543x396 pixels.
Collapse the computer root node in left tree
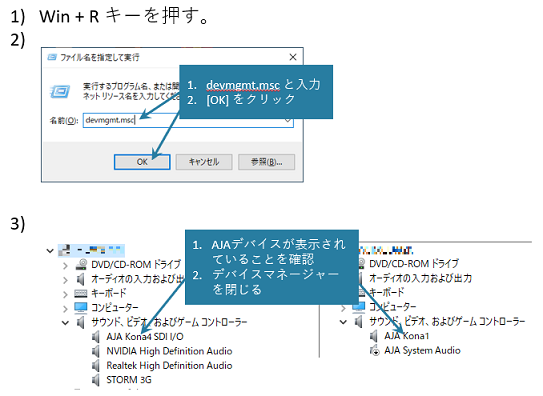50,251
